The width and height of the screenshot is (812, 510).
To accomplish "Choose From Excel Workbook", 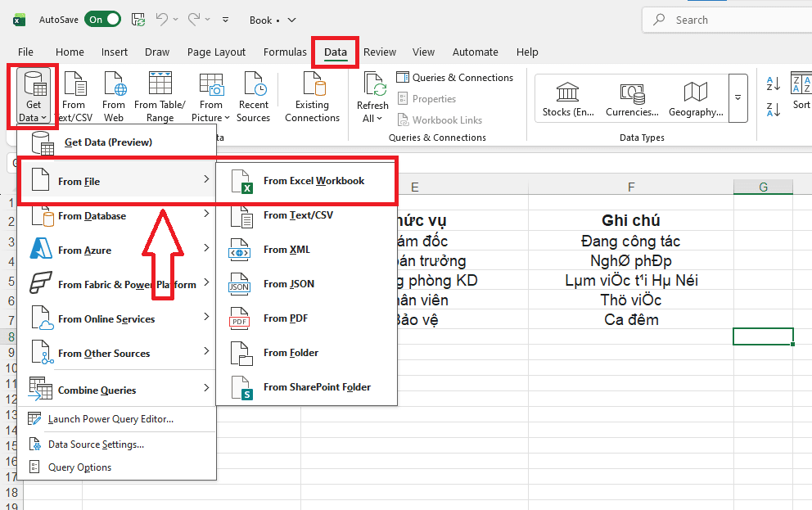I will 307,181.
